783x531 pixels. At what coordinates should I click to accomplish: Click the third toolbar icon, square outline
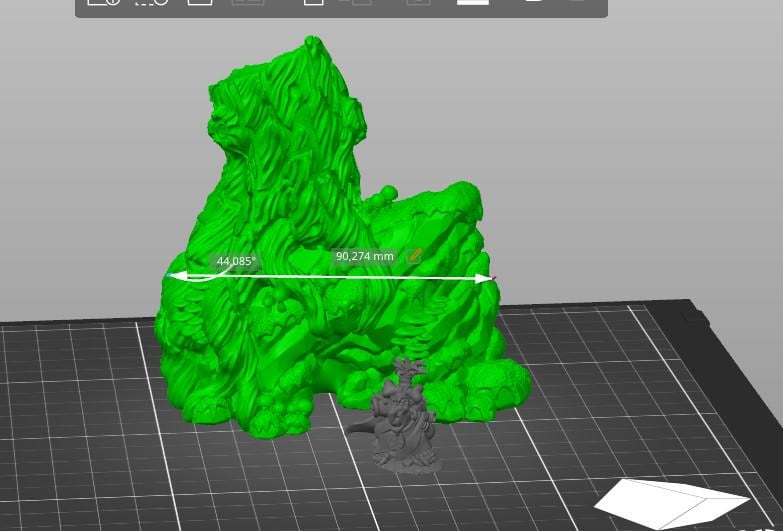point(200,3)
